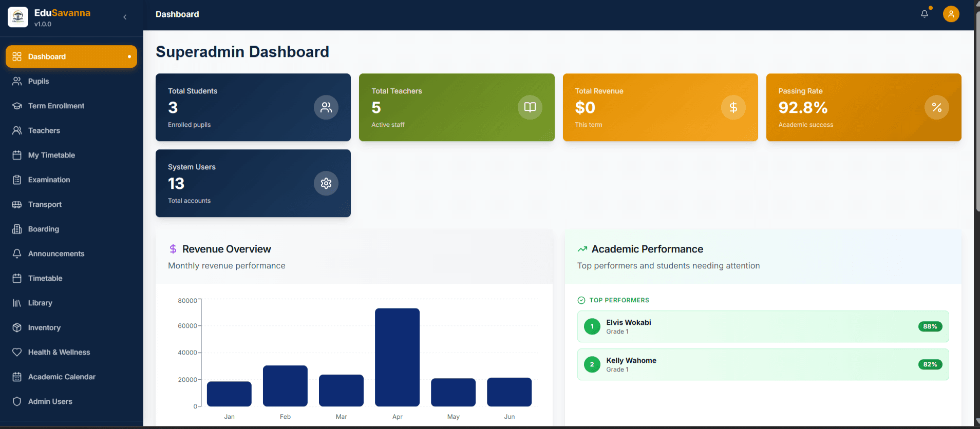Image resolution: width=980 pixels, height=429 pixels.
Task: Select the Elvis Wokabi performer row
Action: pos(763,326)
